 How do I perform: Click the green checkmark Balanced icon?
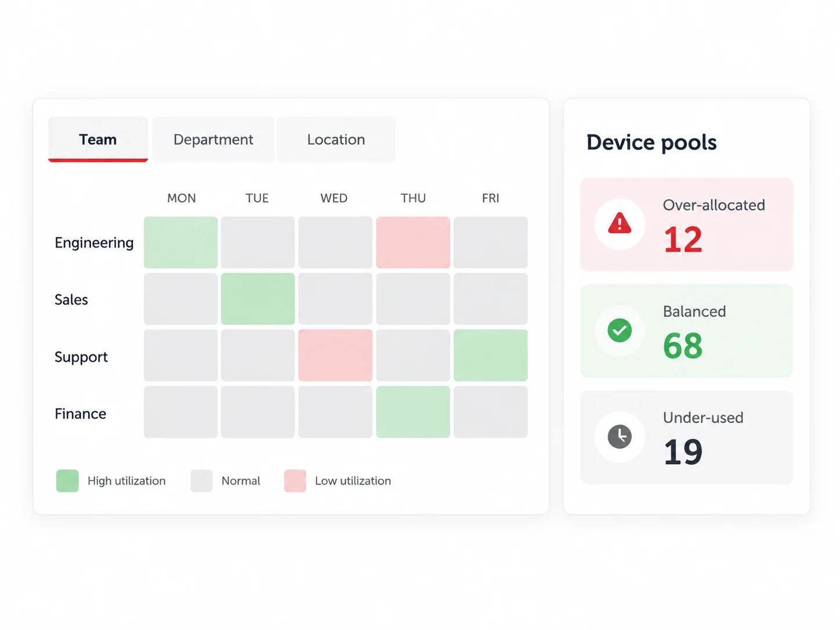[x=620, y=330]
